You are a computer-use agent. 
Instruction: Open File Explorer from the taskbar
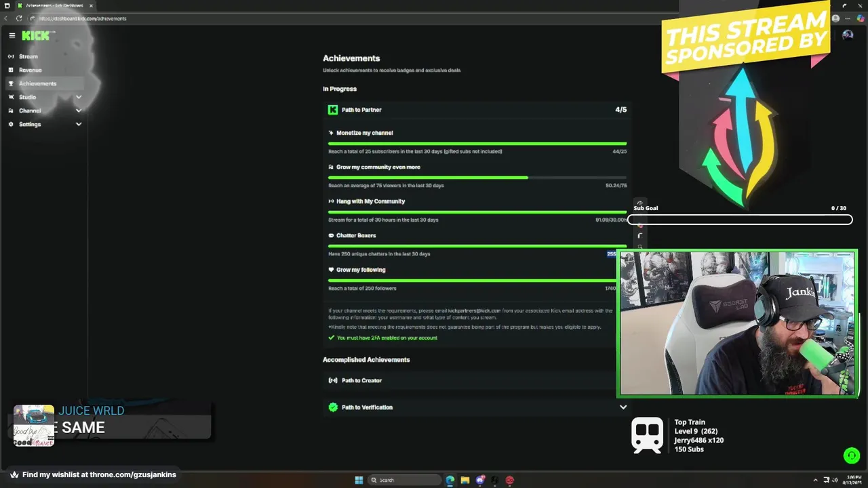[x=465, y=480]
